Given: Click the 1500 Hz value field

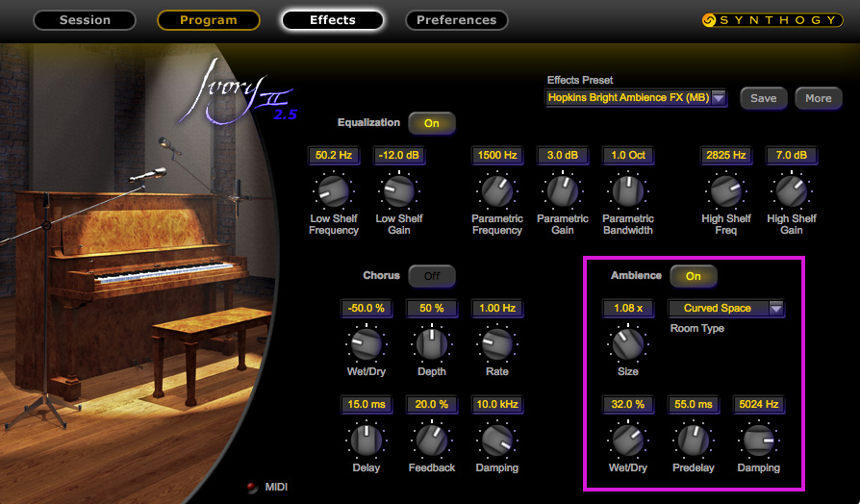Looking at the screenshot, I should 497,155.
